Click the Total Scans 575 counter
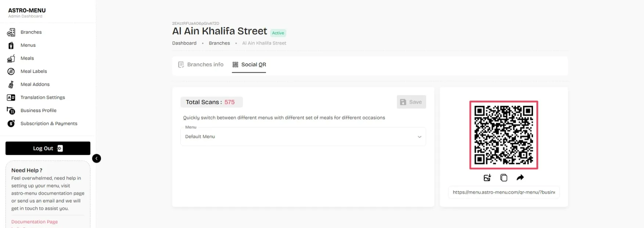This screenshot has height=228, width=644. [x=212, y=102]
